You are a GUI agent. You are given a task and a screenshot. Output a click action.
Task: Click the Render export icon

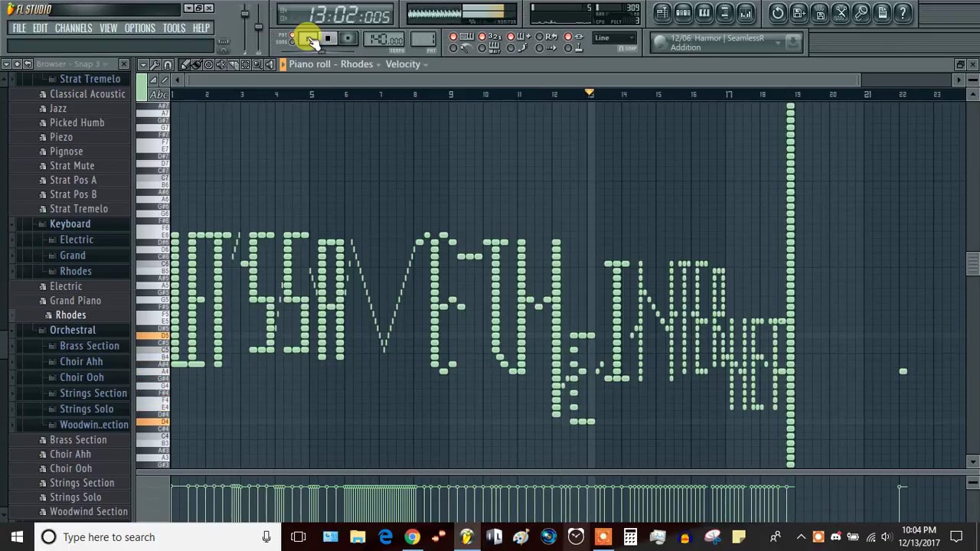point(819,13)
